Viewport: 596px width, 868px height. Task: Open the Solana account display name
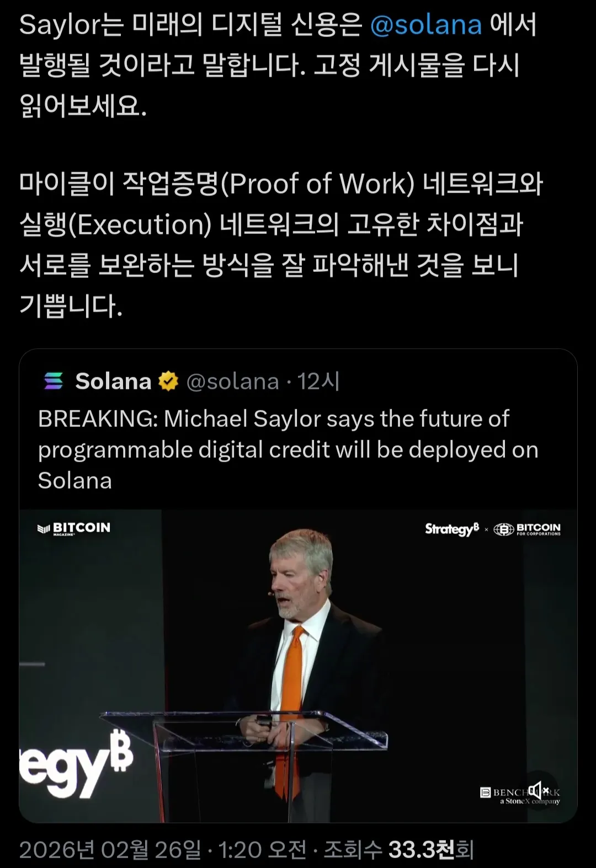click(113, 381)
